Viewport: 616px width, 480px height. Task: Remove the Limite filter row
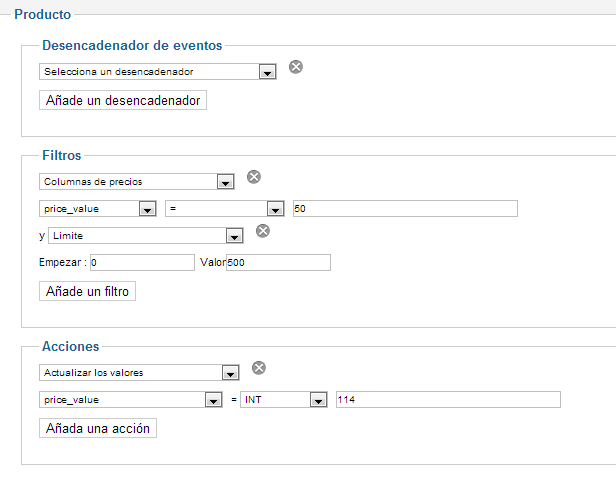point(263,231)
